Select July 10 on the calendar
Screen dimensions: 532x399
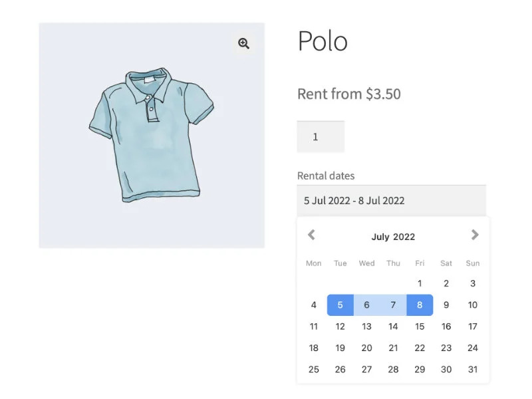coord(473,305)
